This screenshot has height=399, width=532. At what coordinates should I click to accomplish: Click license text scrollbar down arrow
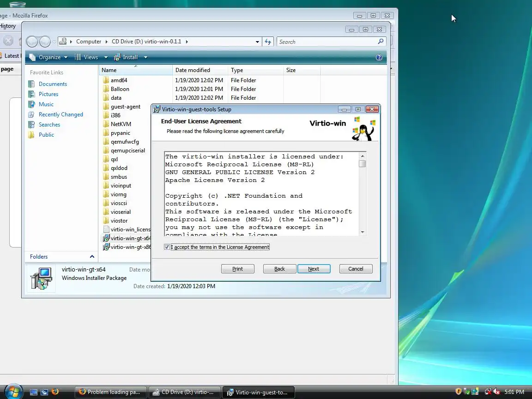363,232
